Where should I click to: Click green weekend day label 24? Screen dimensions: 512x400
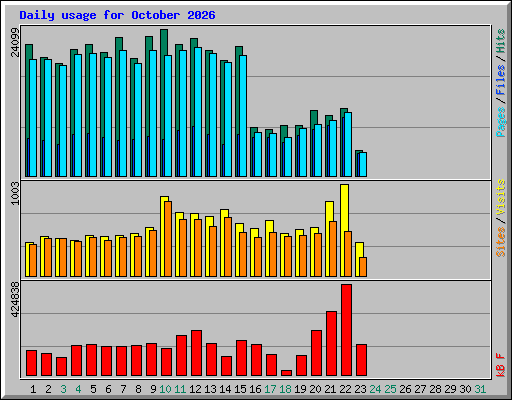click(375, 389)
